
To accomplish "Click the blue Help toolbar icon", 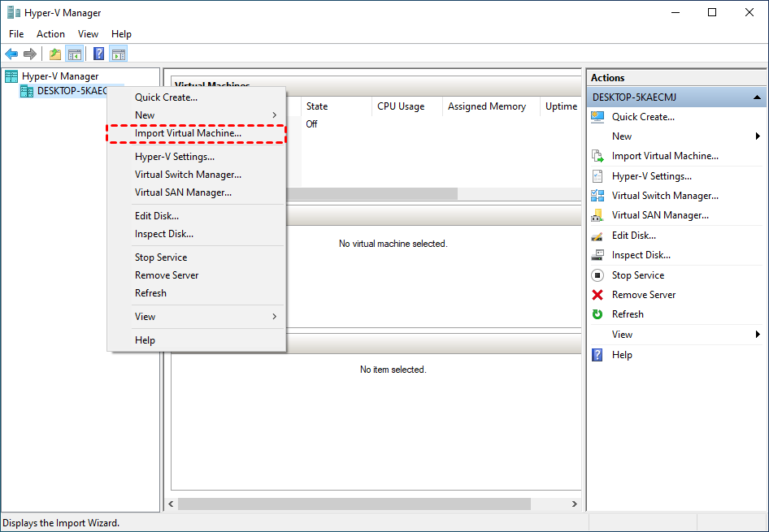I will pos(98,54).
